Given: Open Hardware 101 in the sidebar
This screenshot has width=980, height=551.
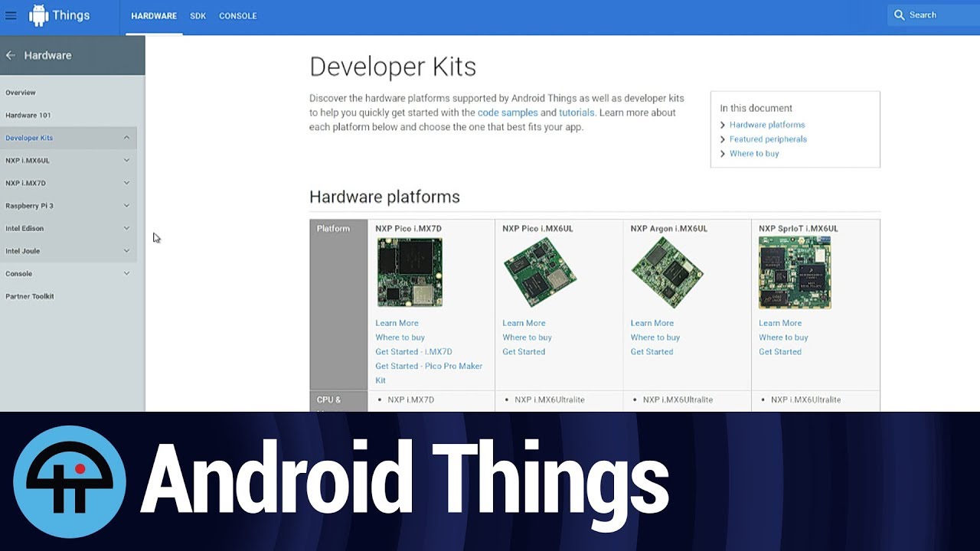Looking at the screenshot, I should 28,115.
